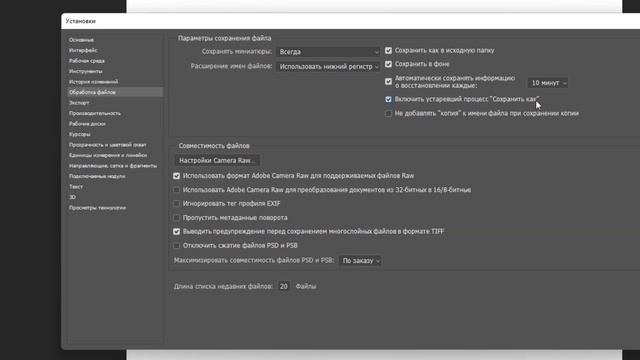This screenshot has width=640, height=360.
Task: Open Прозрачность и цветовой охват section
Action: click(107, 144)
